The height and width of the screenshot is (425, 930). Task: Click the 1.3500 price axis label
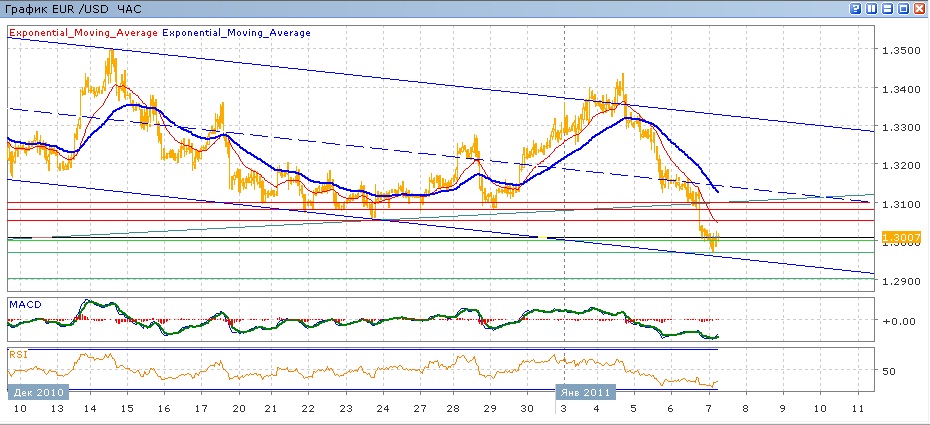(x=897, y=49)
